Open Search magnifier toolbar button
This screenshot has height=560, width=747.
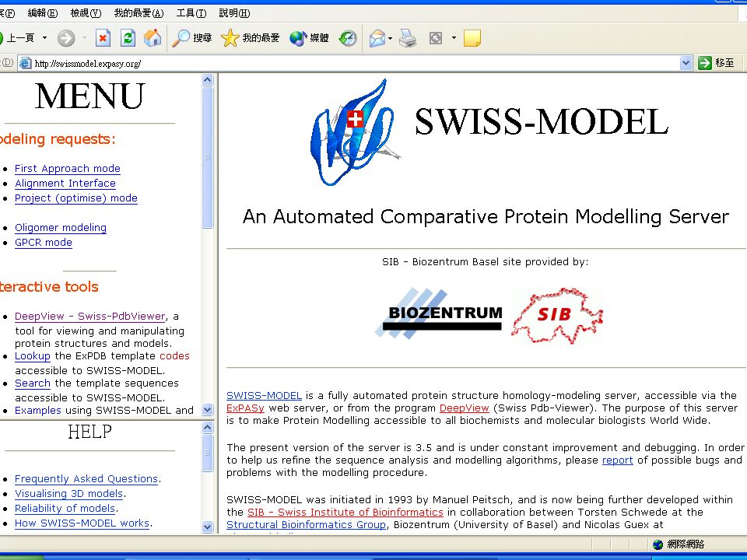pos(191,37)
